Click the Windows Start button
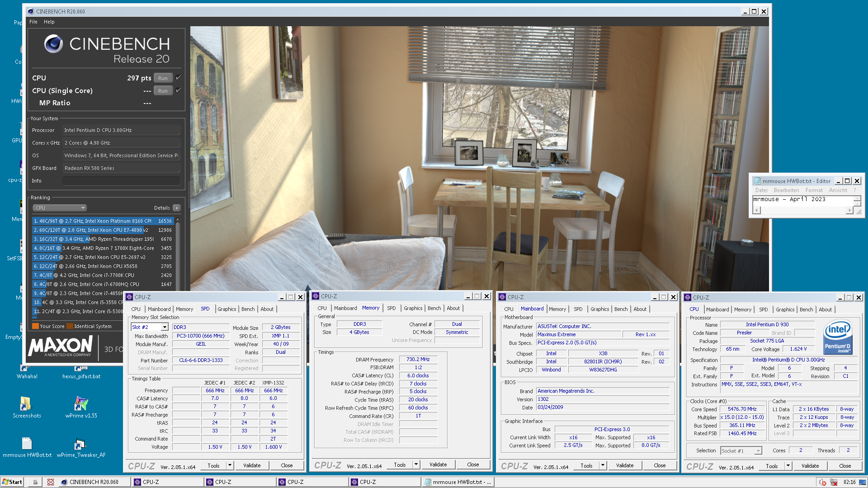Viewport: 868px width, 488px height. coord(12,482)
